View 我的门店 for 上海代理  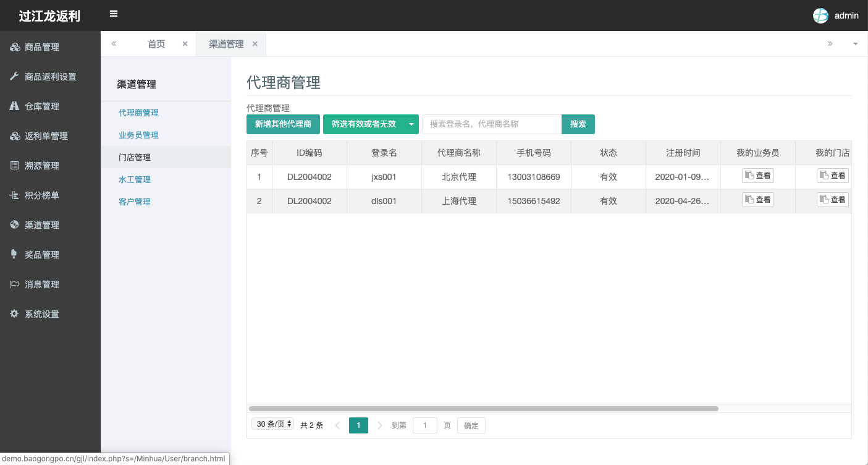pos(832,200)
